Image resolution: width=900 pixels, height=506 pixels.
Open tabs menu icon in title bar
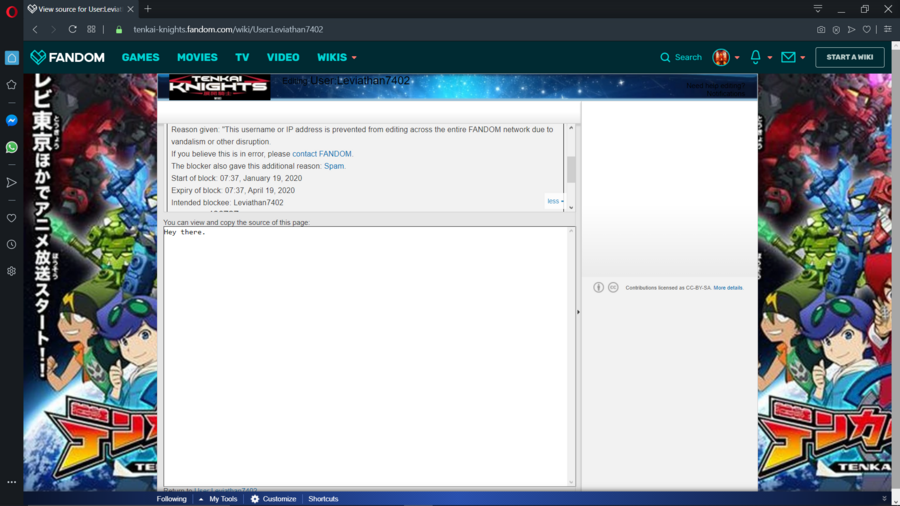click(x=818, y=9)
